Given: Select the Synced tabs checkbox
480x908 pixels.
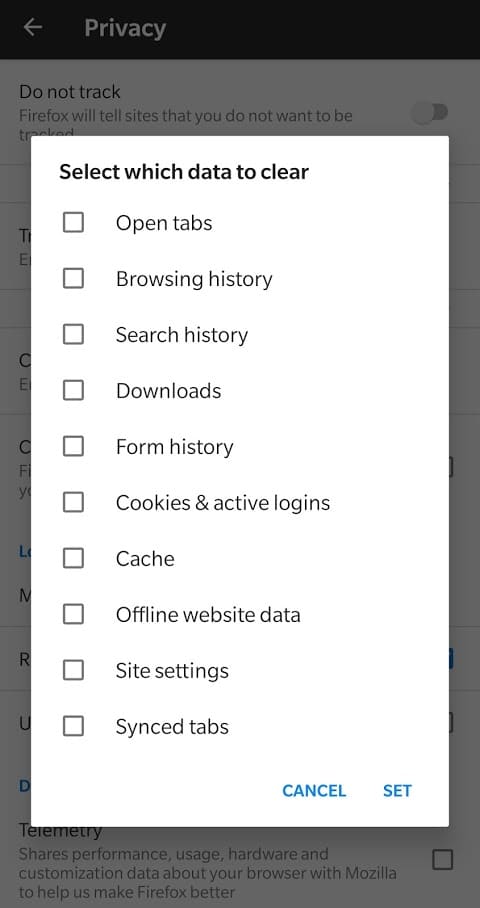Looking at the screenshot, I should [73, 726].
